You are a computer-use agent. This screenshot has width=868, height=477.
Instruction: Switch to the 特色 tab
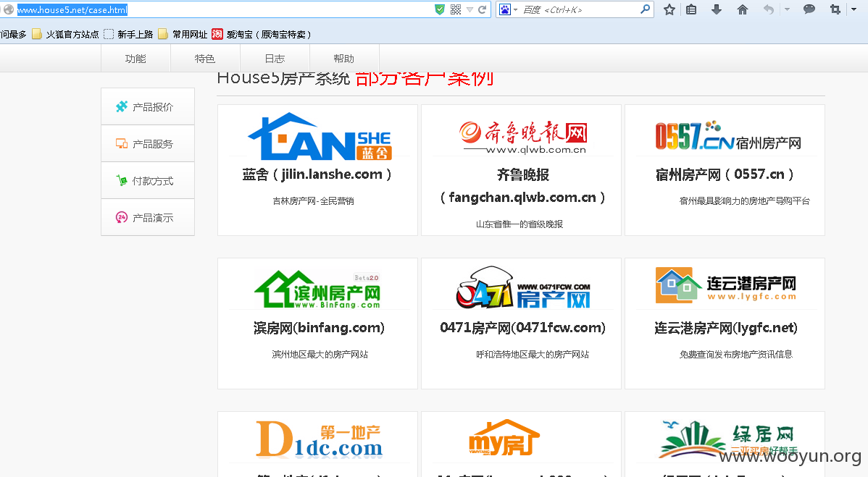[x=205, y=59]
